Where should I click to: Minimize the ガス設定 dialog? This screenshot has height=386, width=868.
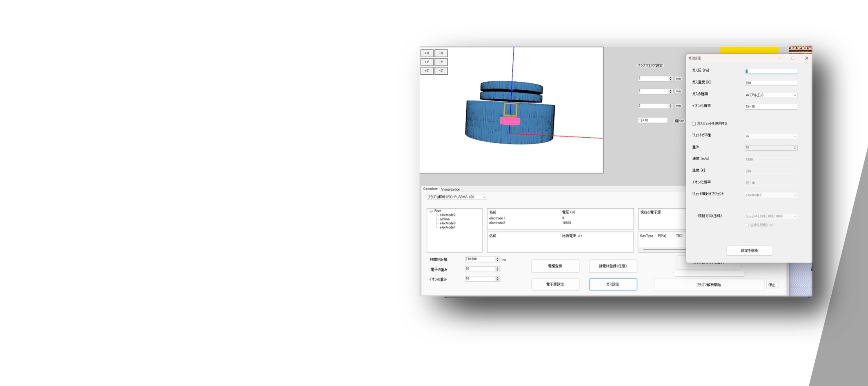pyautogui.click(x=779, y=58)
